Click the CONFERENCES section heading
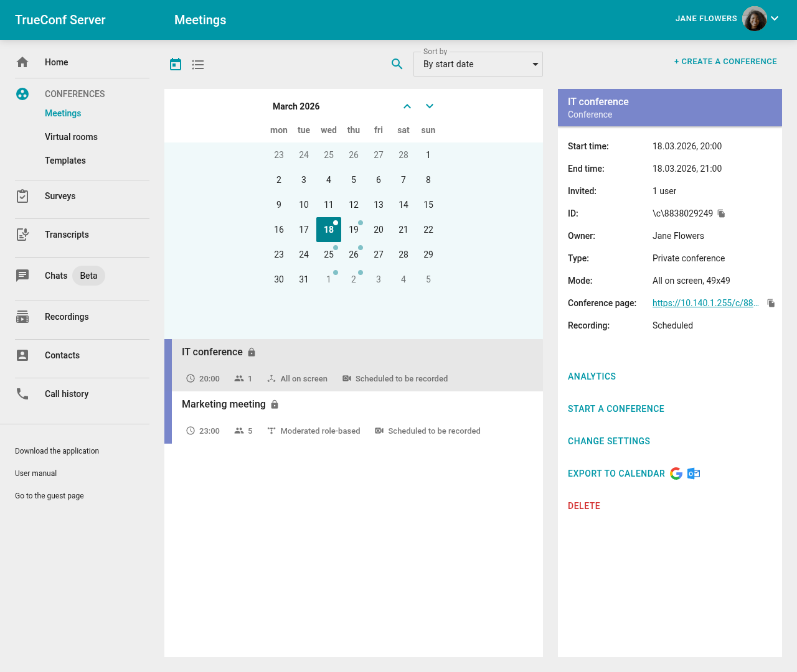The height and width of the screenshot is (672, 797). pos(75,94)
